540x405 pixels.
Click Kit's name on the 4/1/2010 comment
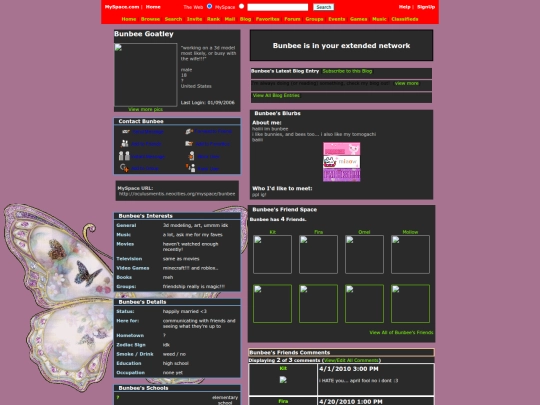(x=283, y=368)
